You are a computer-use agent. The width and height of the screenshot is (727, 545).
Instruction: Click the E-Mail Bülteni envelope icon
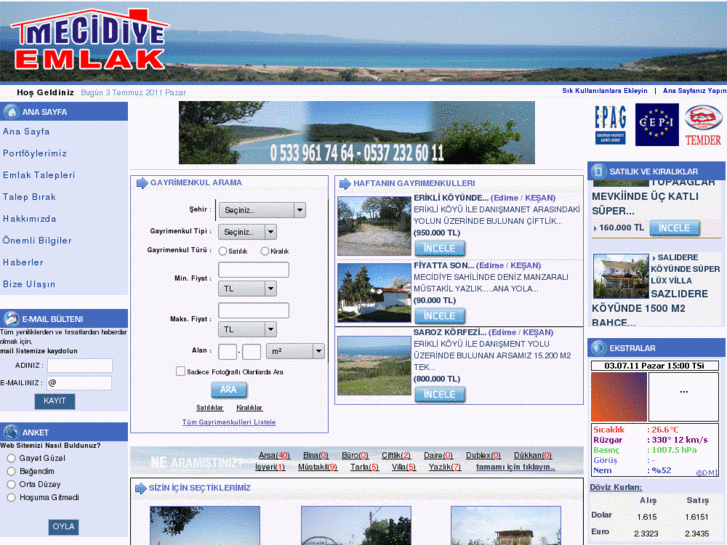(11, 319)
